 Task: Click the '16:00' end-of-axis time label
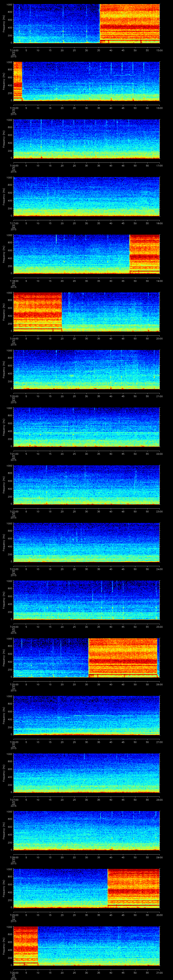point(159,108)
